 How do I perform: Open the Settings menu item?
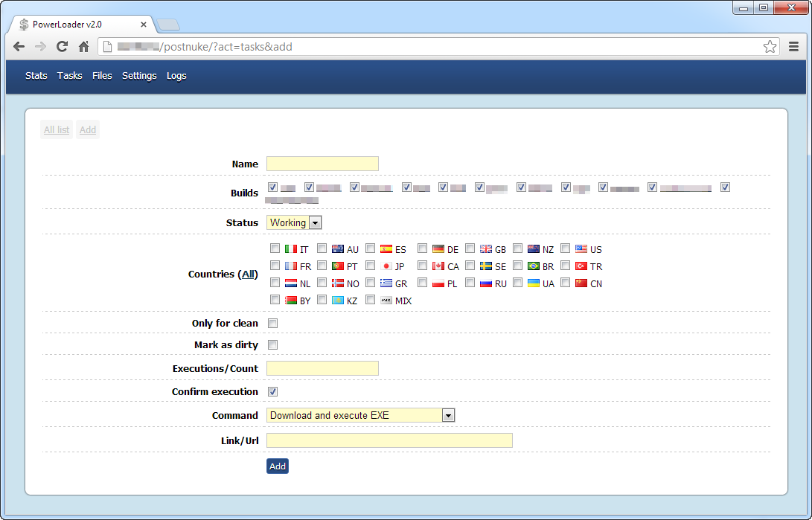(139, 76)
